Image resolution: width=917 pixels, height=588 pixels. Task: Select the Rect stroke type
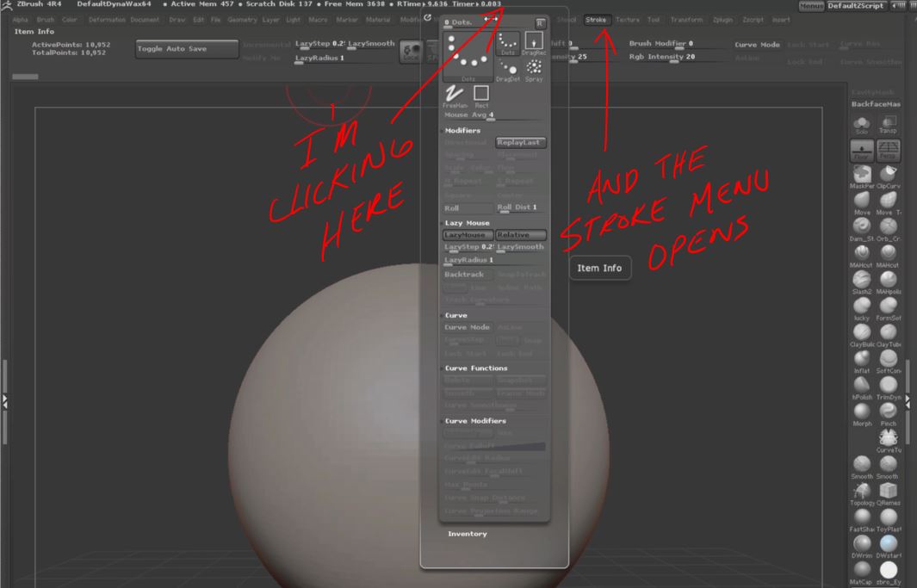point(481,96)
